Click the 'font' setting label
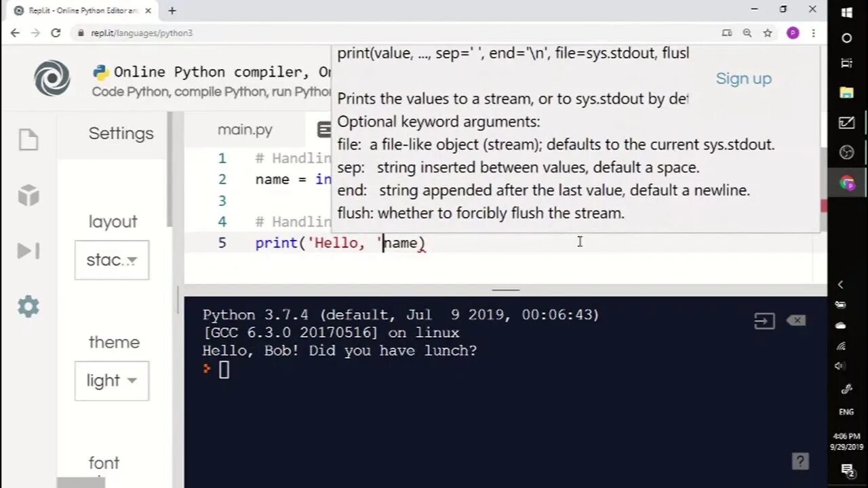Viewport: 868px width, 488px height. click(104, 463)
